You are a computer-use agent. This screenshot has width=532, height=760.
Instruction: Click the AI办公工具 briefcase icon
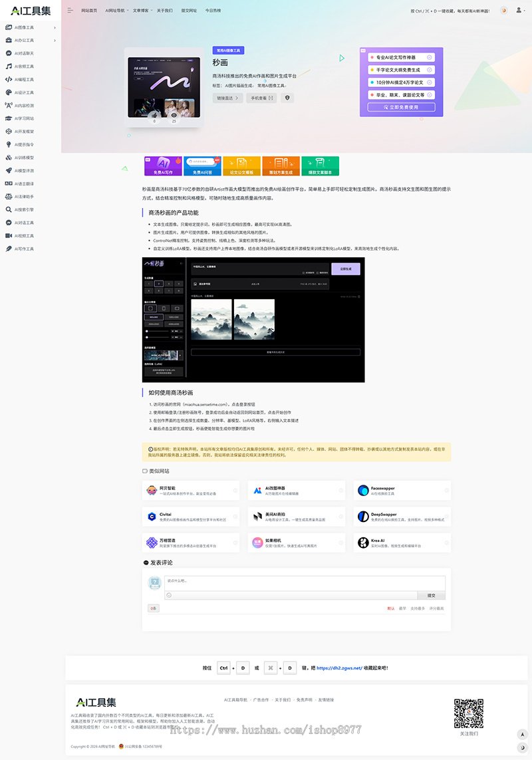(8, 41)
